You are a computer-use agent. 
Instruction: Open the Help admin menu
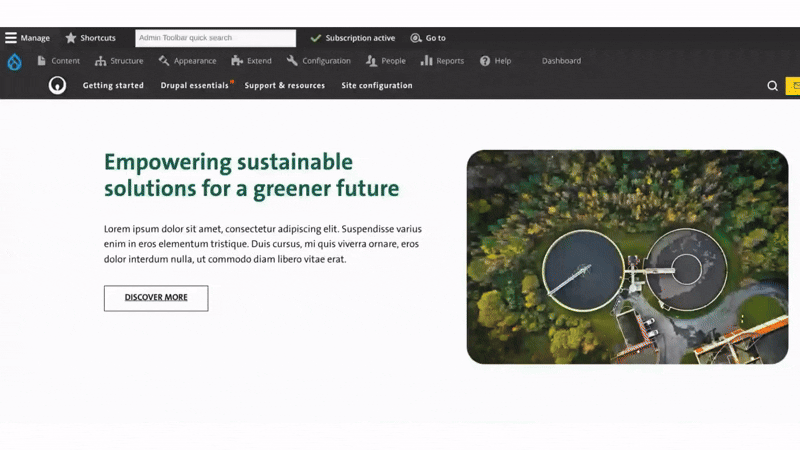(x=495, y=61)
